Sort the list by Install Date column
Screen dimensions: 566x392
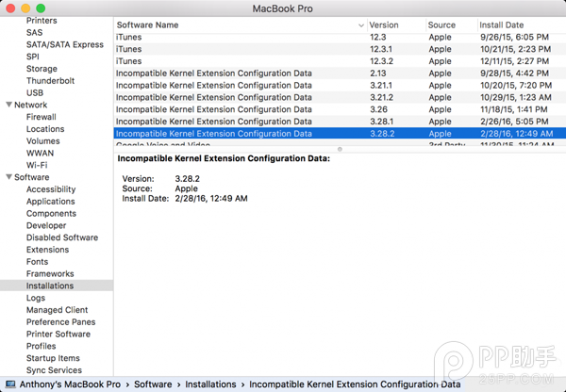point(503,25)
